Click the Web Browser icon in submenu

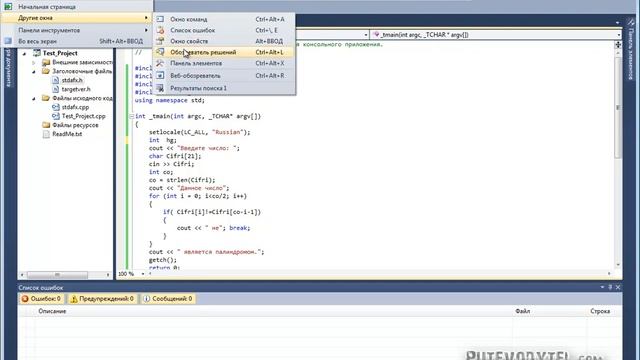click(160, 76)
